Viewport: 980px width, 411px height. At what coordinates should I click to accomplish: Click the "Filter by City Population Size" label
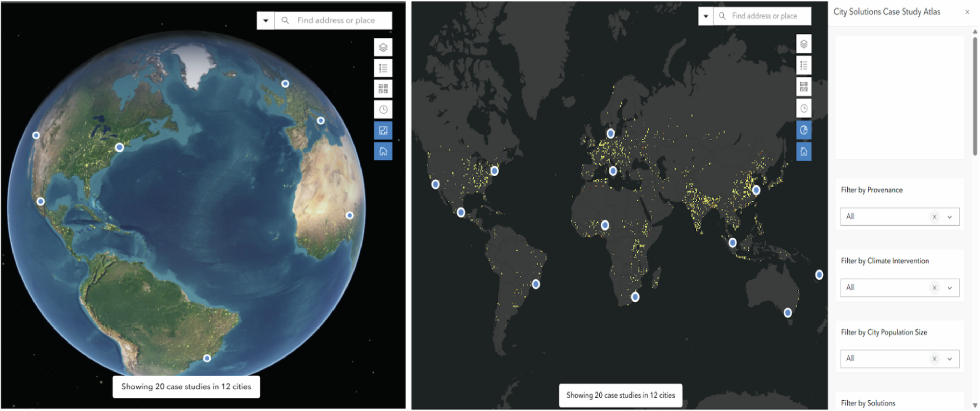tap(884, 332)
